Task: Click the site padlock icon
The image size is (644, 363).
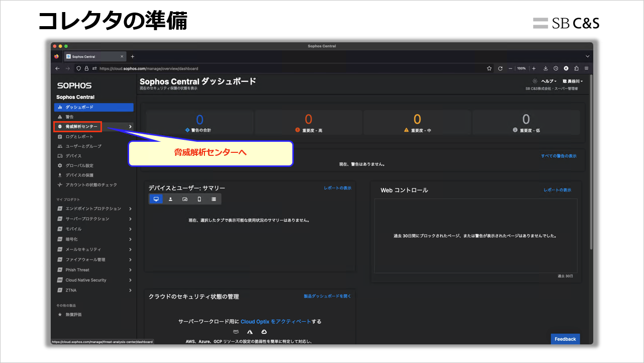Action: (86, 68)
